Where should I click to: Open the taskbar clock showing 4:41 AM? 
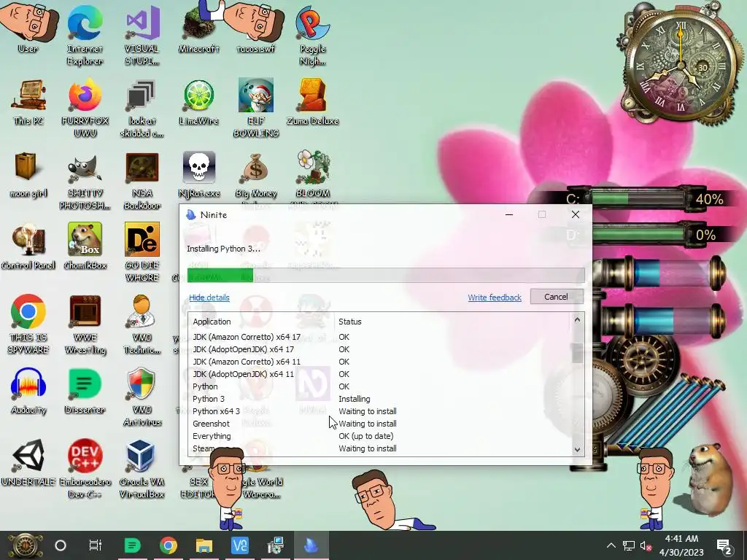[x=681, y=545]
